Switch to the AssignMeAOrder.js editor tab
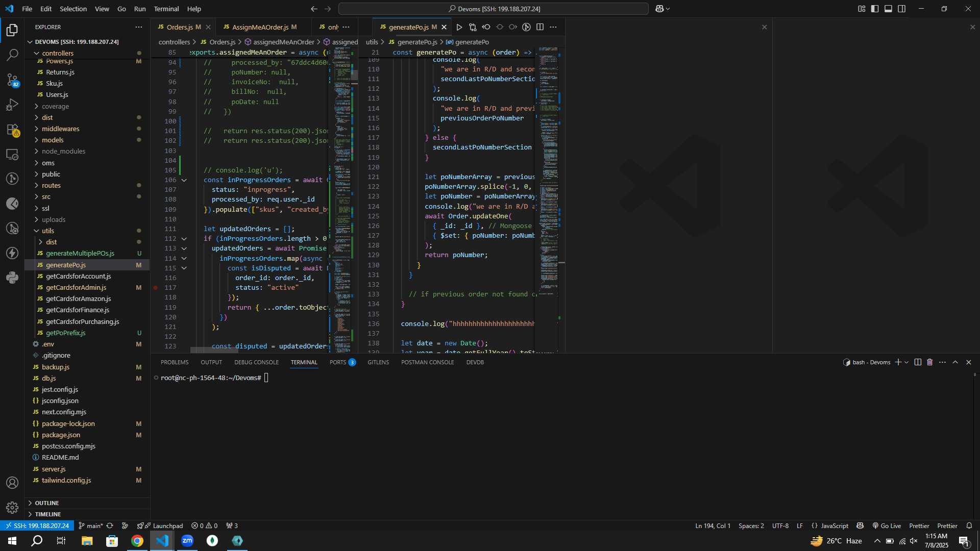Screen dimensions: 980x551 (260, 27)
